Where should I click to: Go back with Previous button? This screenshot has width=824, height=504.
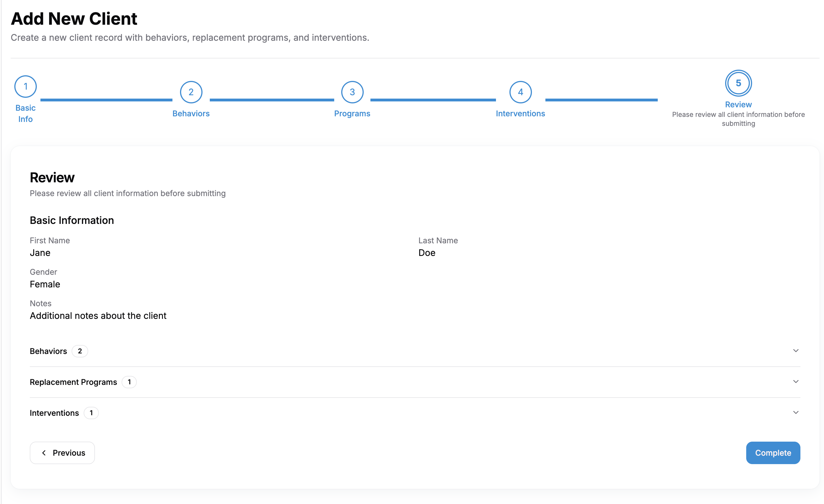tap(62, 453)
